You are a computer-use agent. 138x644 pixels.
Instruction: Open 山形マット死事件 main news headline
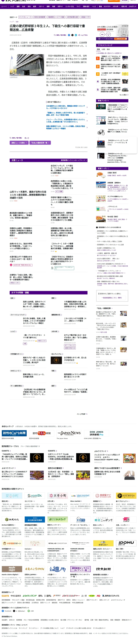point(28,195)
